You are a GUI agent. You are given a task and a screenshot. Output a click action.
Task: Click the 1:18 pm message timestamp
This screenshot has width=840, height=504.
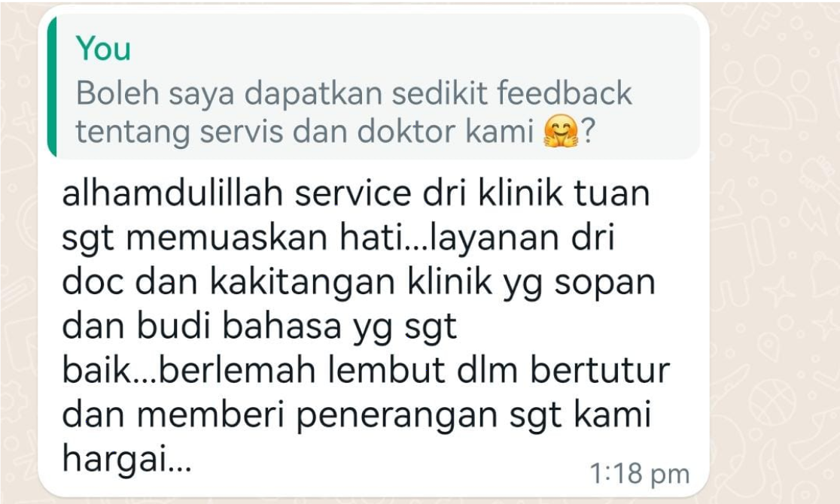tap(639, 474)
